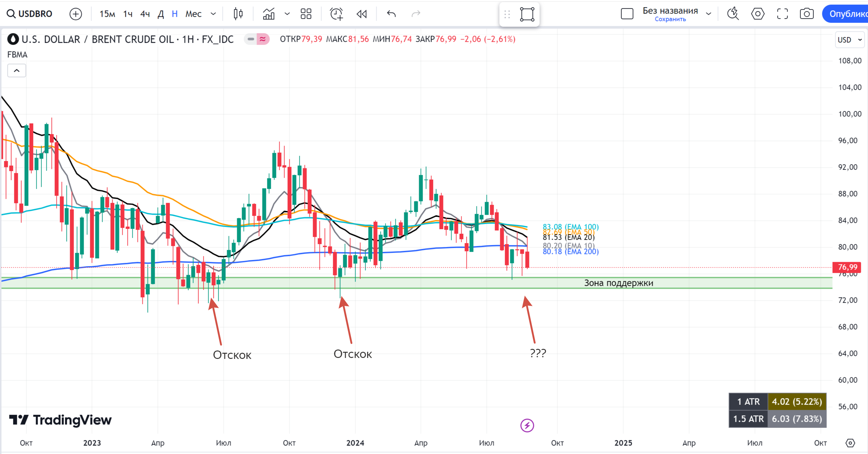Expand the timeframe interval dropdown arrow
This screenshot has height=454, width=868.
click(x=213, y=14)
